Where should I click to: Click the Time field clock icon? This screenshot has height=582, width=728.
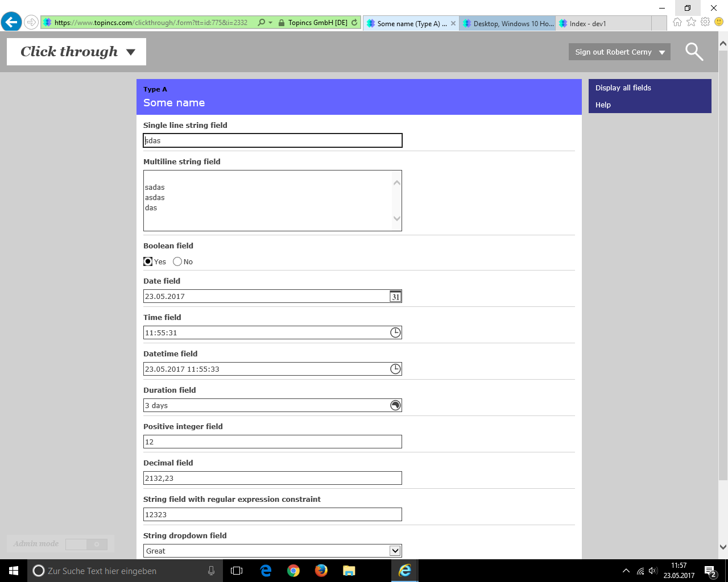click(395, 332)
